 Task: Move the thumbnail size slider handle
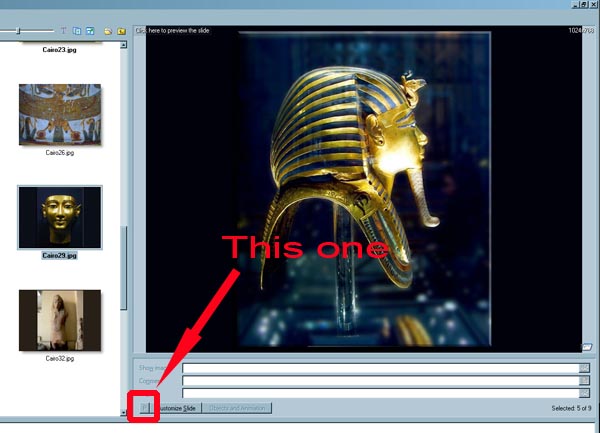18,31
